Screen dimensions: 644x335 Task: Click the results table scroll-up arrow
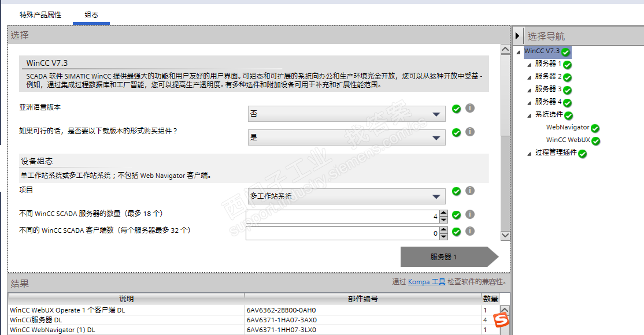point(505,310)
